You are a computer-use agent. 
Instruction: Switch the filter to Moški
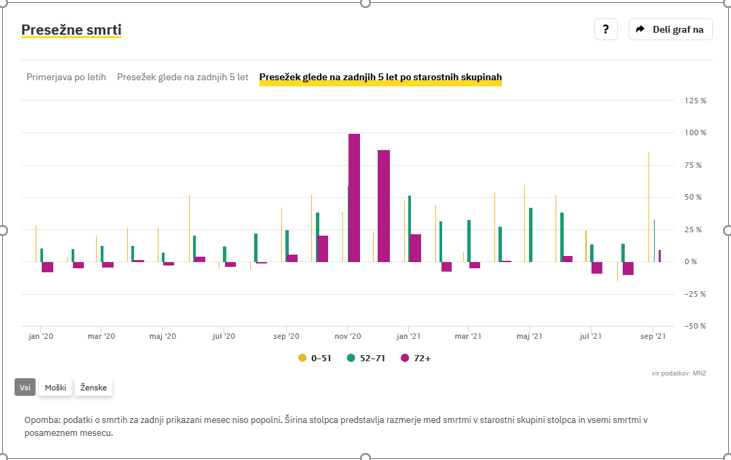tap(56, 387)
